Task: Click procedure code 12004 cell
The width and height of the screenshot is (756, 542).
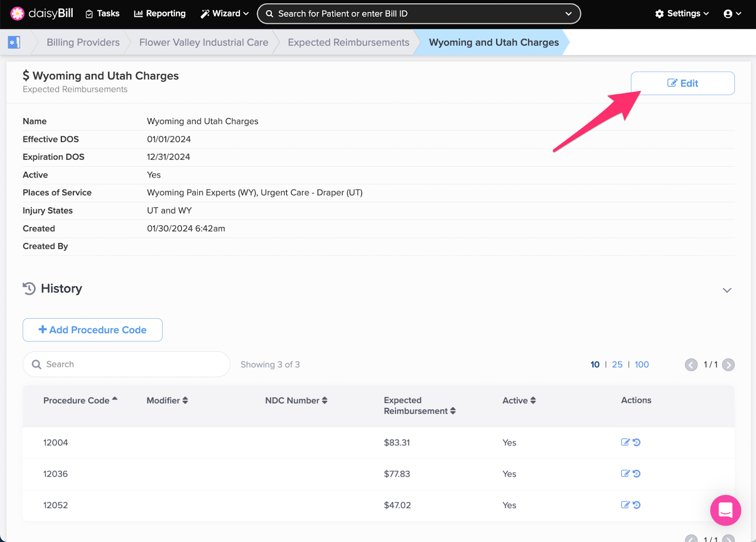Action: tap(56, 442)
